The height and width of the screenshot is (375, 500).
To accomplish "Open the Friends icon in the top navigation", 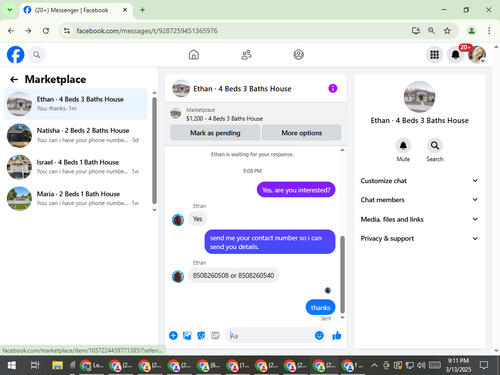I will [246, 55].
